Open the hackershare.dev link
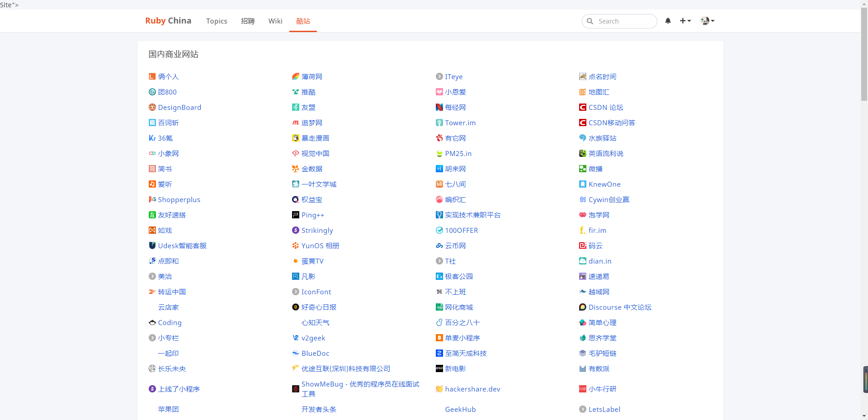This screenshot has height=420, width=868. coord(472,389)
